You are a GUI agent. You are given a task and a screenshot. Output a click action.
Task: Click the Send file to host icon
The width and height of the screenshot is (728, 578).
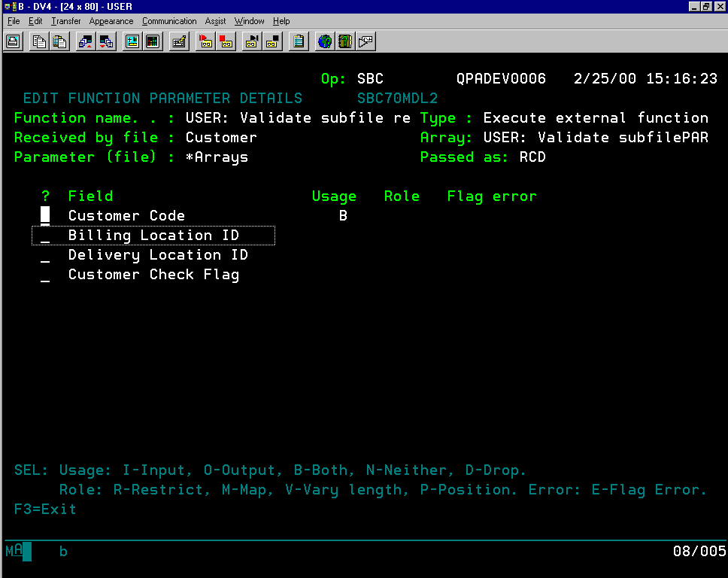point(86,41)
